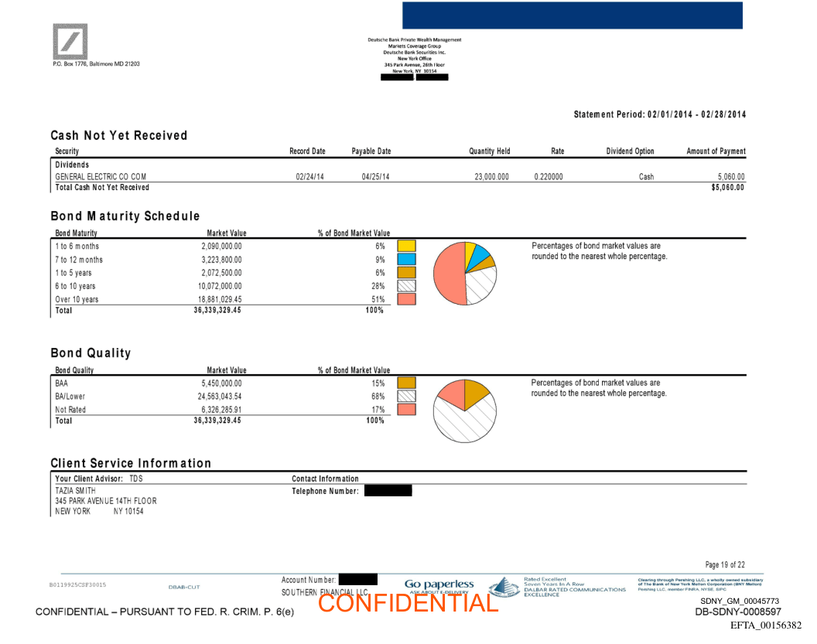
Task: Click the redacted Account Number box
Action: point(357,579)
